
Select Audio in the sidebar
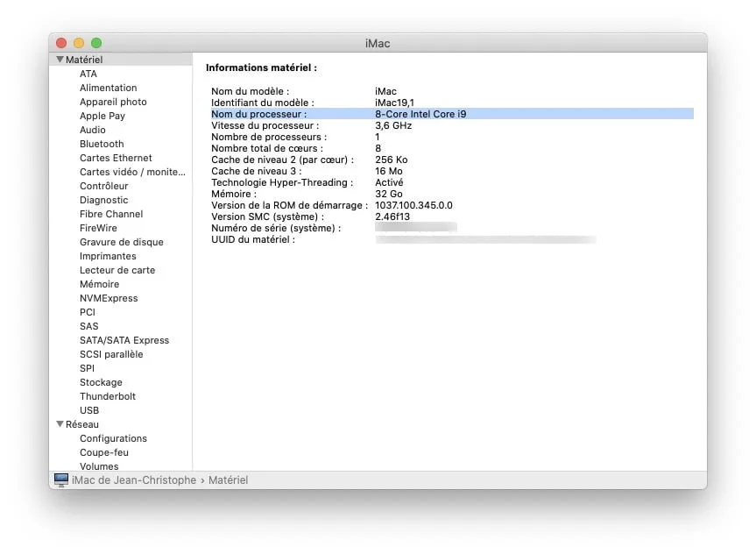[x=93, y=130]
